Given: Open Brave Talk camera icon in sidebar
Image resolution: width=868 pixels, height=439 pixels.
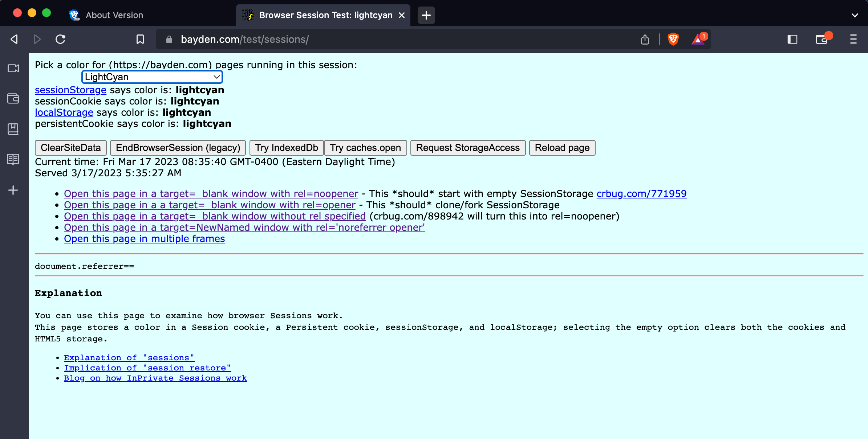Looking at the screenshot, I should 13,68.
